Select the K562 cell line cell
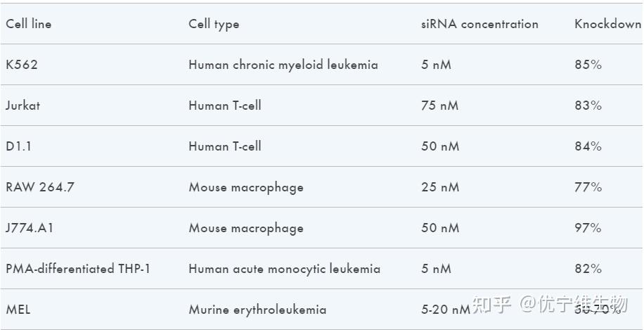 click(22, 65)
